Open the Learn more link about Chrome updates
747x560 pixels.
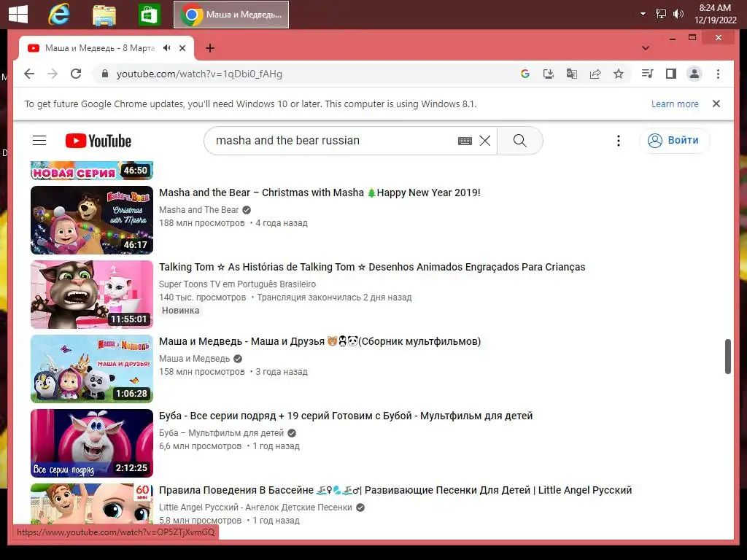point(675,104)
